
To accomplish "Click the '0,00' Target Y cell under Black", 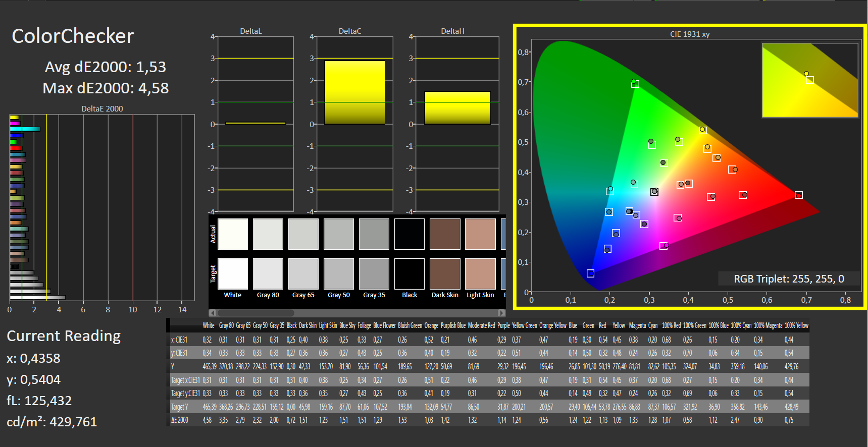I will point(291,407).
